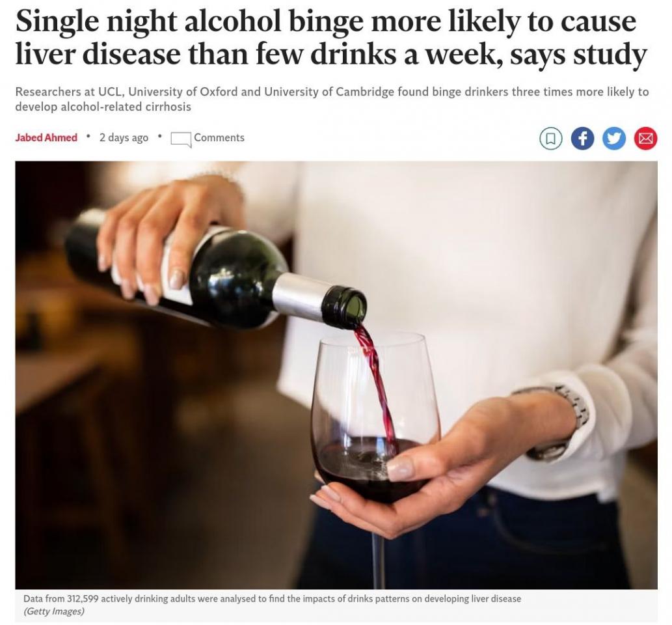Click the article headline about alcohol binge

[331, 38]
